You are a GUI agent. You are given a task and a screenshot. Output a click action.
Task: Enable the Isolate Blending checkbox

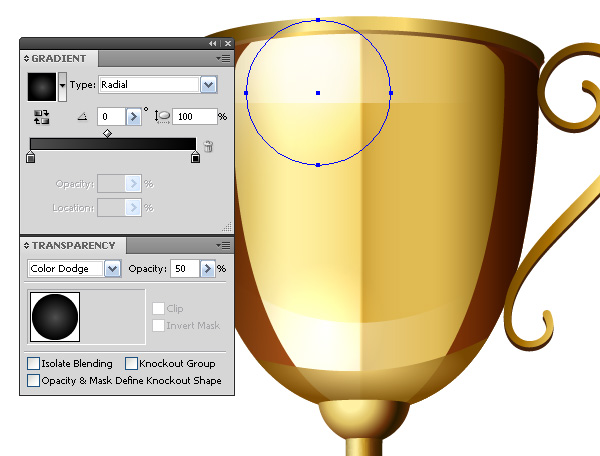click(33, 363)
